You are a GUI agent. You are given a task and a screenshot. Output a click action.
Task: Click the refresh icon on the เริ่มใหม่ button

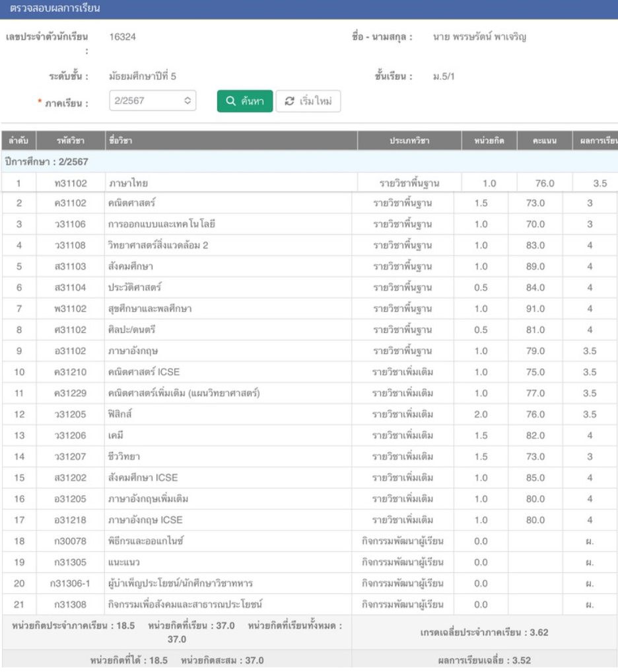(x=289, y=101)
